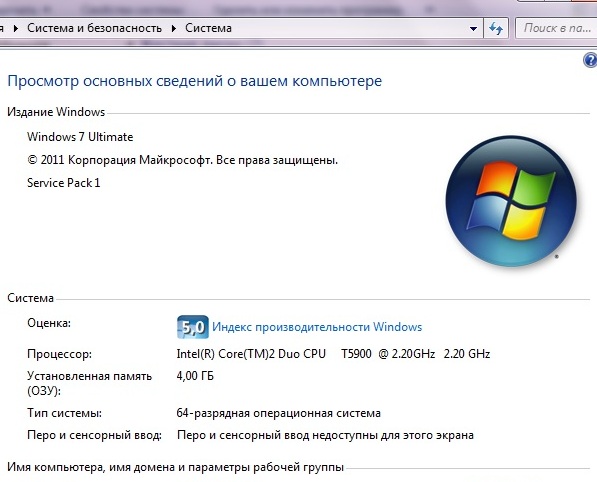597x482 pixels.
Task: Click the 4,00 ГБ installed memory value
Action: point(195,376)
